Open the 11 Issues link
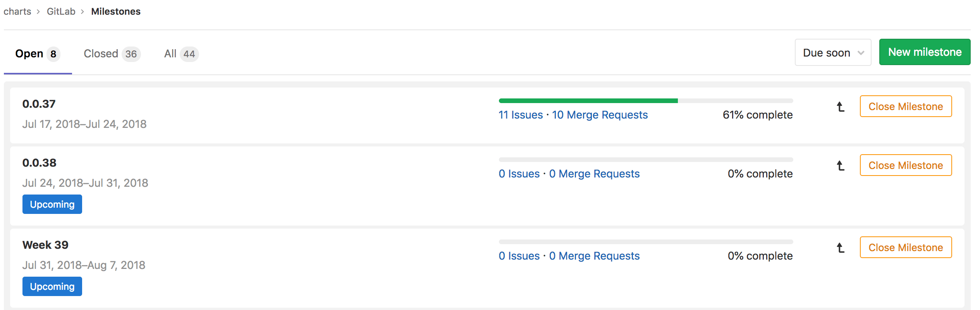 pos(521,115)
